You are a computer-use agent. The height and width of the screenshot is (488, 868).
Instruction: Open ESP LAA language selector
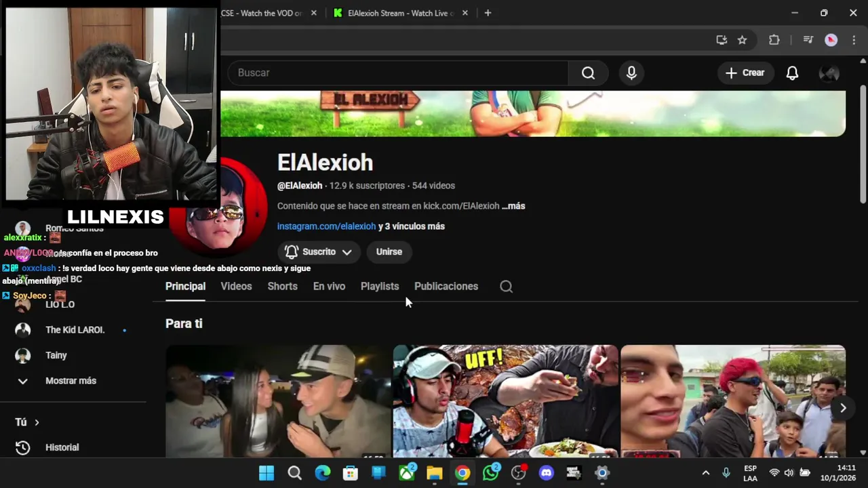(x=750, y=473)
